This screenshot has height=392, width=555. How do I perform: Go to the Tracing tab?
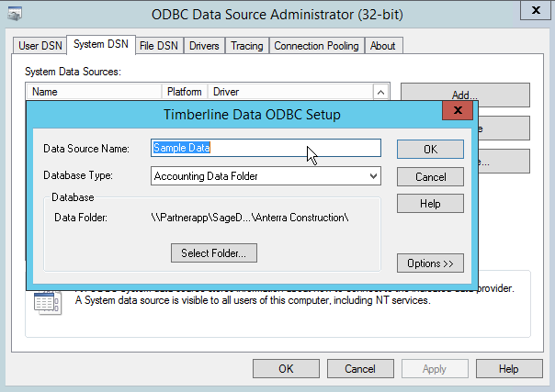pyautogui.click(x=246, y=46)
